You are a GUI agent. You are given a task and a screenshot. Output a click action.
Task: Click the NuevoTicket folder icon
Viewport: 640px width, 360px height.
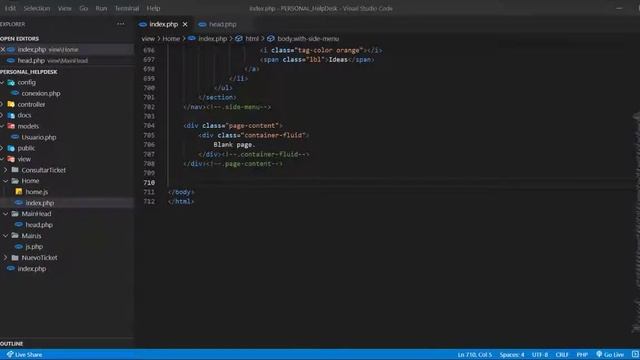(15, 258)
